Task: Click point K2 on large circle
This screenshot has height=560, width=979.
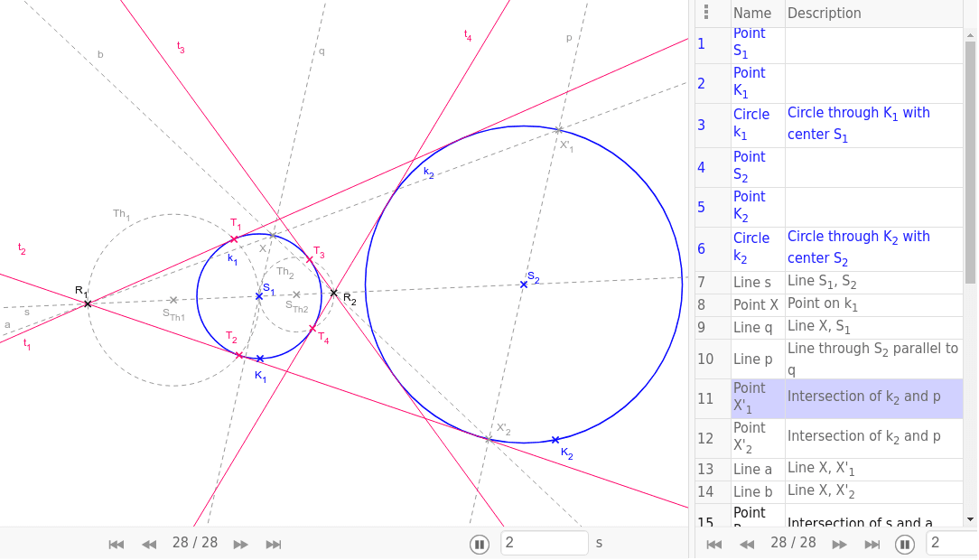Action: pos(555,440)
